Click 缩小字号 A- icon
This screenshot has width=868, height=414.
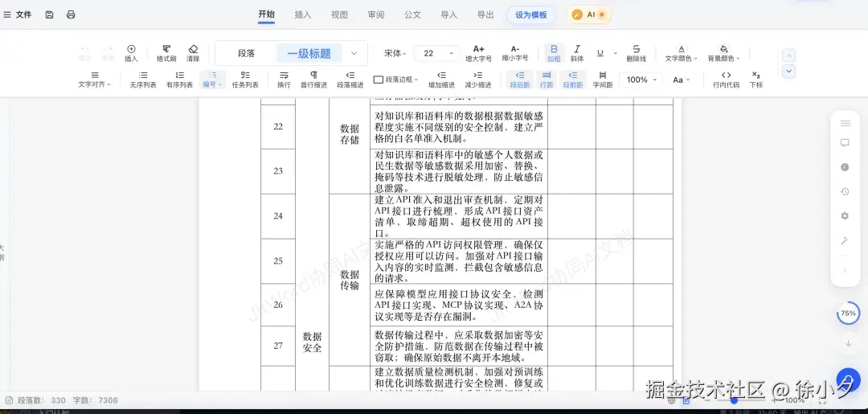[515, 53]
